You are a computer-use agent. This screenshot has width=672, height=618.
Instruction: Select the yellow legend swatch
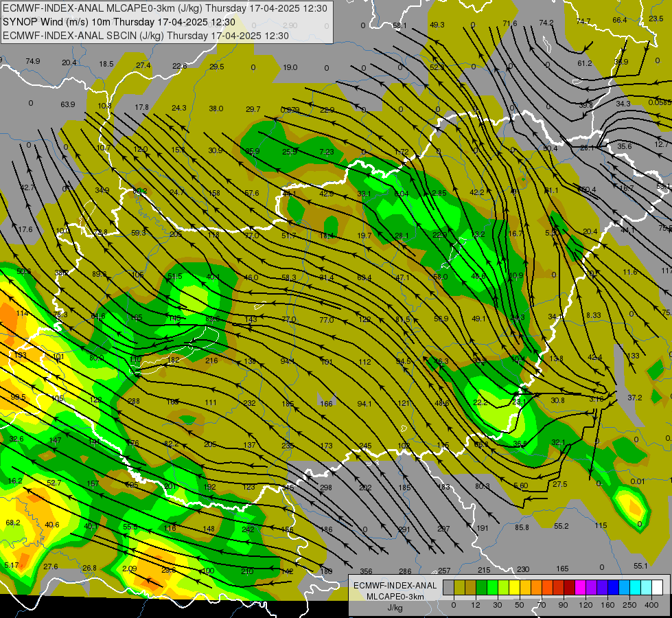tap(514, 587)
